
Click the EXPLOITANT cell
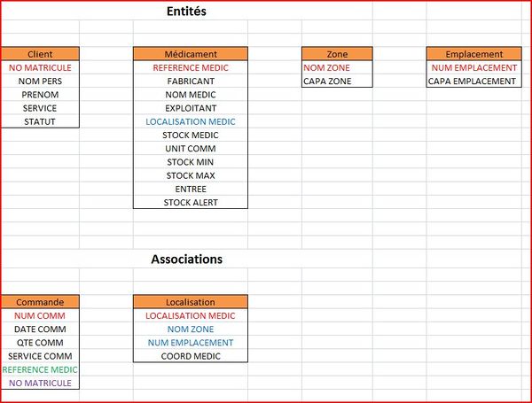click(x=191, y=108)
